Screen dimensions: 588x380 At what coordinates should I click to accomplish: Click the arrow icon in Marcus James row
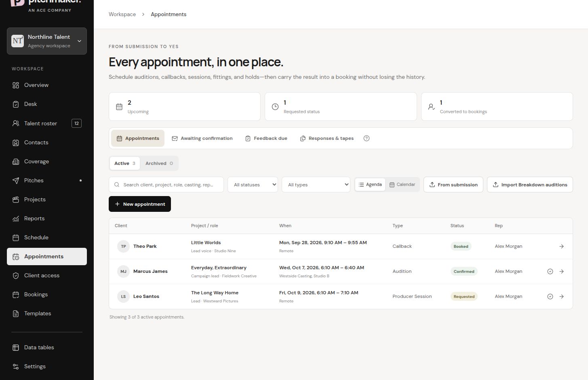561,271
